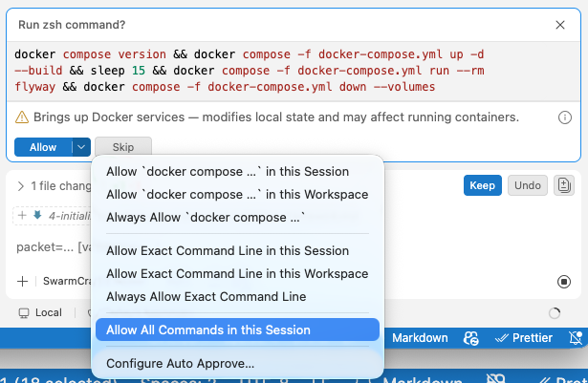Stop the running request
The width and height of the screenshot is (588, 383).
tap(564, 282)
